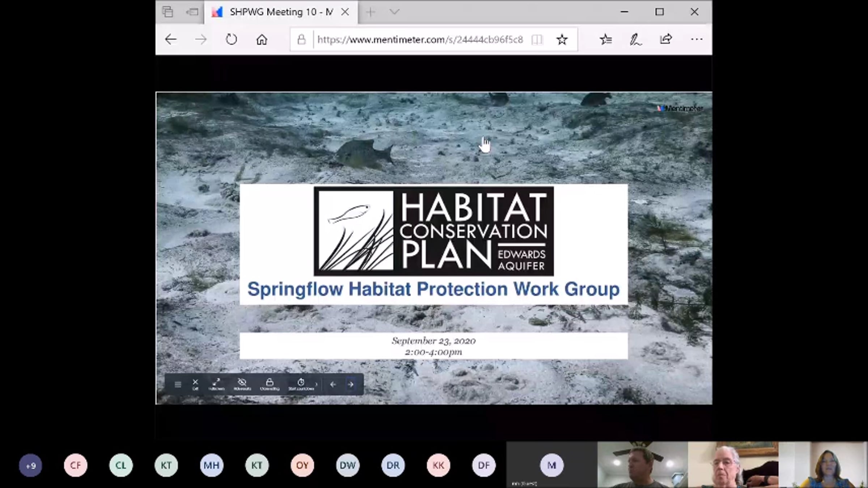Viewport: 868px width, 488px height.
Task: Select participant M tile
Action: 552,465
